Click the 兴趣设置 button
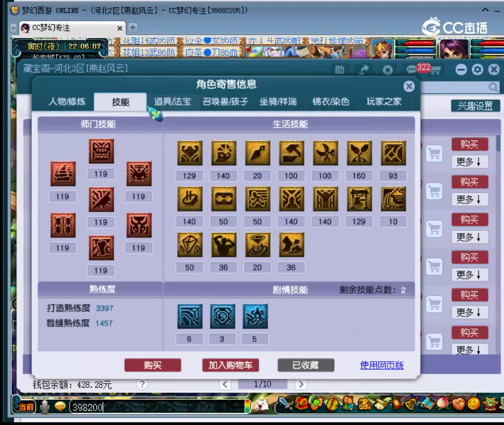 click(475, 106)
